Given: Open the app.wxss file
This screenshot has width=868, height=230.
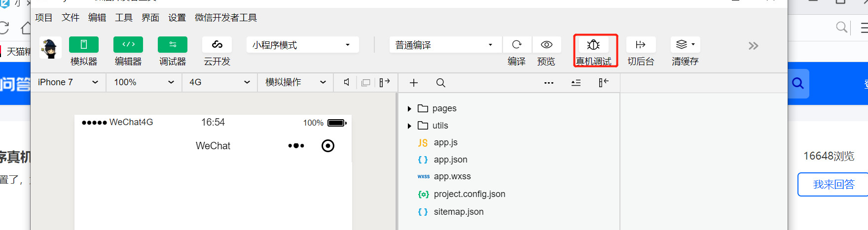Looking at the screenshot, I should point(452,176).
